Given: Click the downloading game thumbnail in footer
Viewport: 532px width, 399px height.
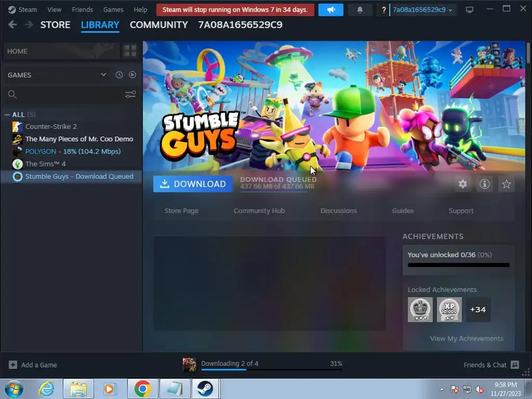Looking at the screenshot, I should click(x=189, y=365).
